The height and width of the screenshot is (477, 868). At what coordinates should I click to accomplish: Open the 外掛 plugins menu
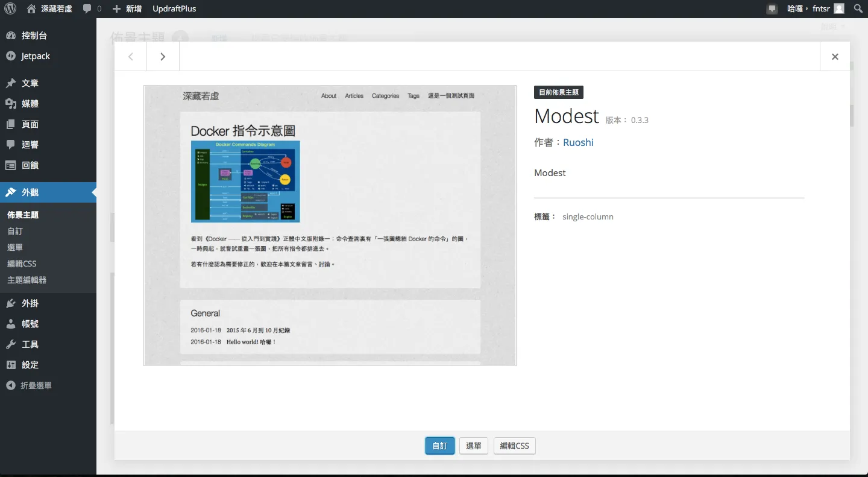pos(30,303)
